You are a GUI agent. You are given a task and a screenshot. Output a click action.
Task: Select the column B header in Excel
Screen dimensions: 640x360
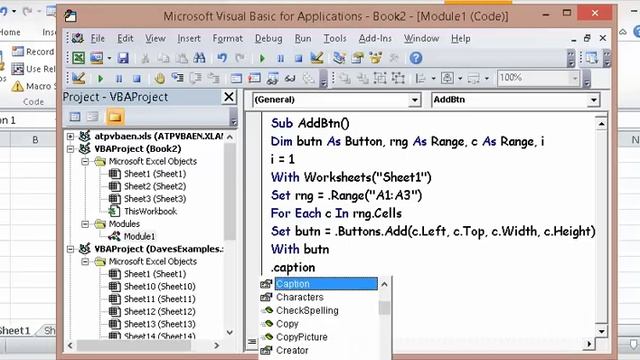(x=35, y=140)
